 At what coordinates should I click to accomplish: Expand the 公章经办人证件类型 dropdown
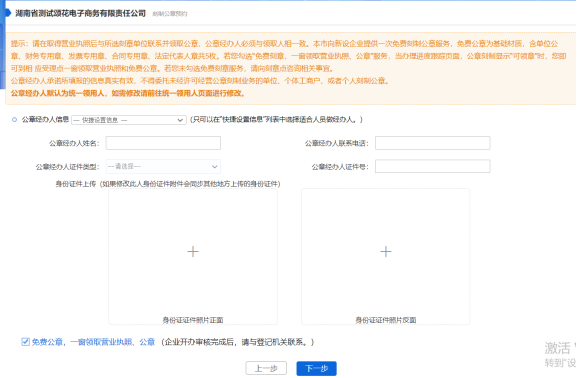[x=163, y=166]
